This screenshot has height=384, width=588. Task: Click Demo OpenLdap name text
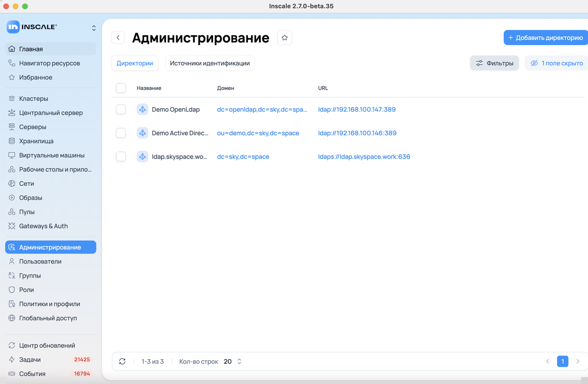176,110
